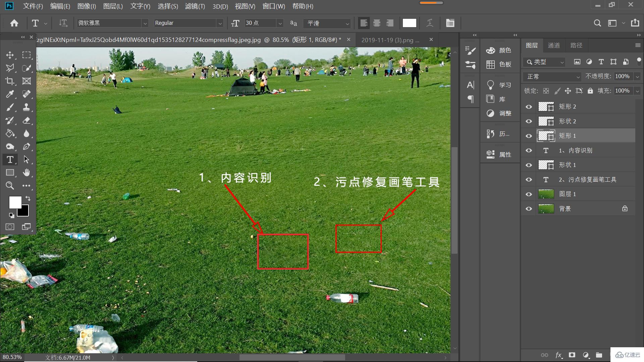Toggle text orientation in options bar
The height and width of the screenshot is (362, 644).
[x=63, y=23]
